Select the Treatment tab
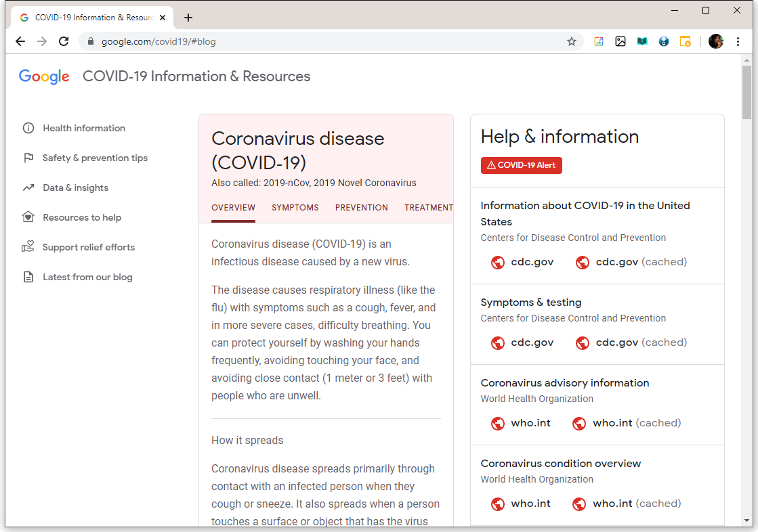 [x=429, y=208]
